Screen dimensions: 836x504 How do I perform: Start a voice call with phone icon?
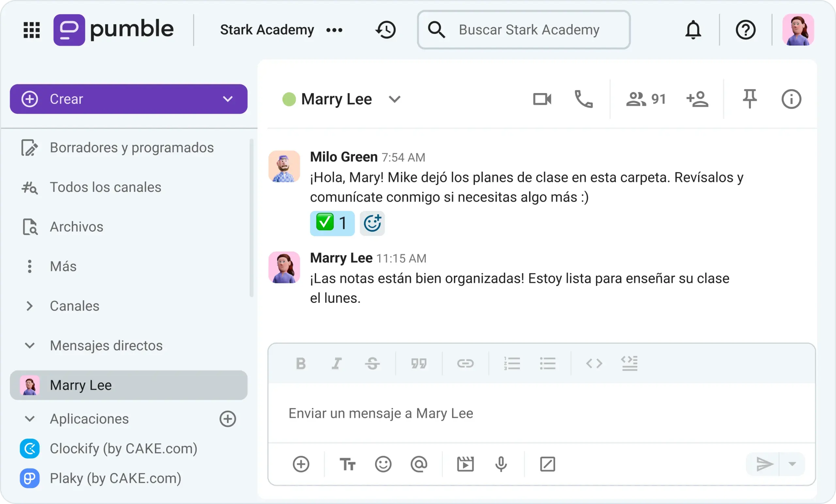tap(583, 99)
